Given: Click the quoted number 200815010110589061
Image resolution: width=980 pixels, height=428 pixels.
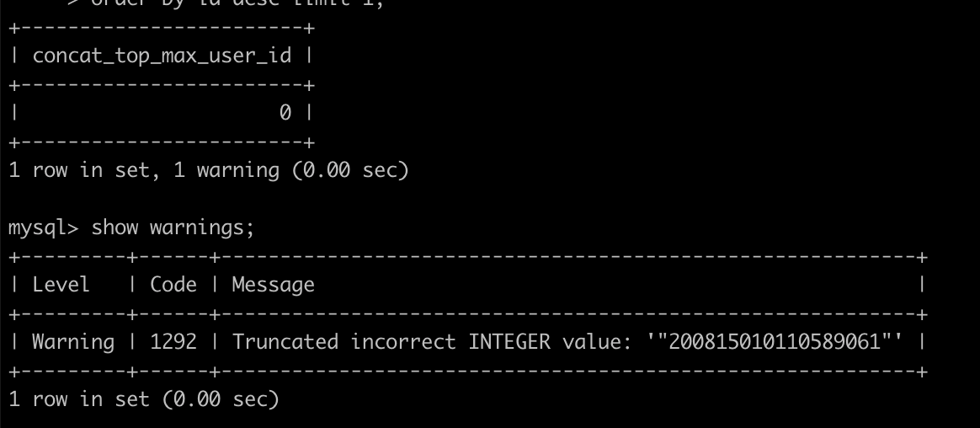Looking at the screenshot, I should (775, 342).
